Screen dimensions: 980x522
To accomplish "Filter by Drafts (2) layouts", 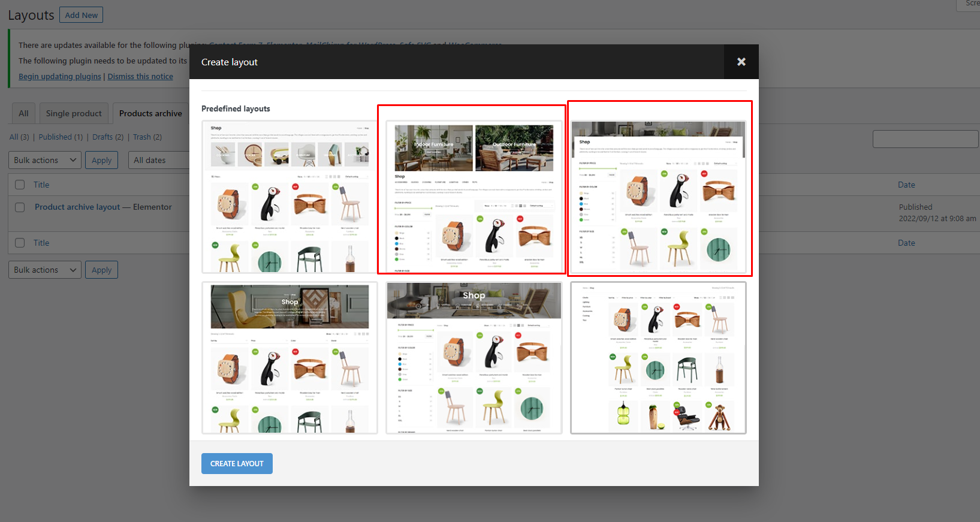I will pyautogui.click(x=108, y=137).
